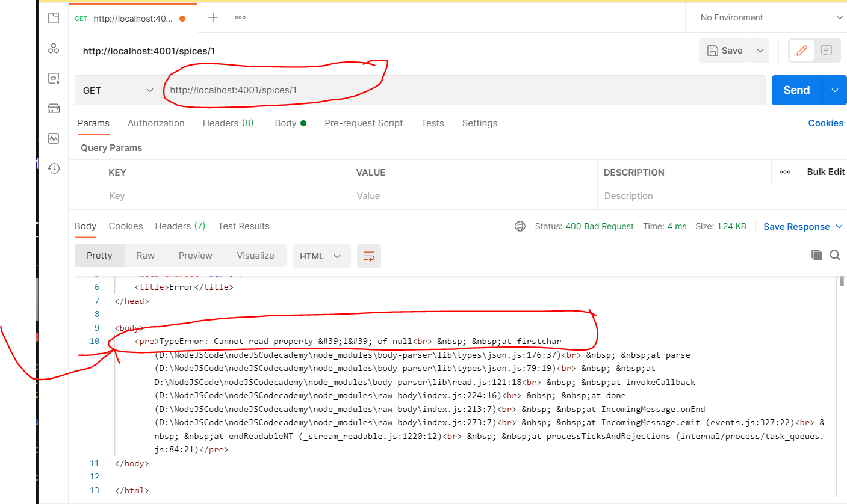Expand the Save button dropdown arrow
Screen dimensions: 847x504
tap(760, 51)
